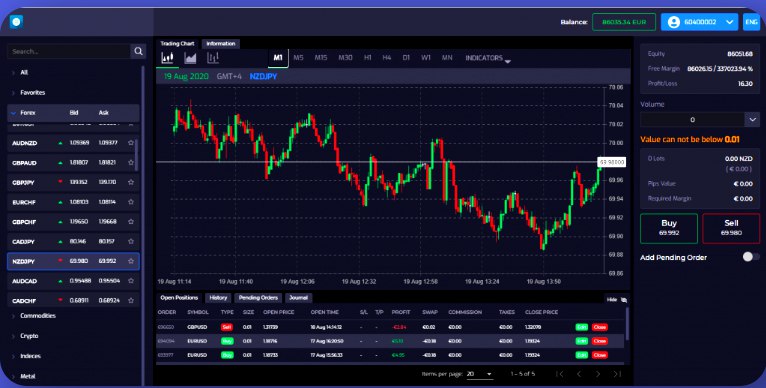766x388 pixels.
Task: Click the Volume input field
Action: click(x=692, y=120)
